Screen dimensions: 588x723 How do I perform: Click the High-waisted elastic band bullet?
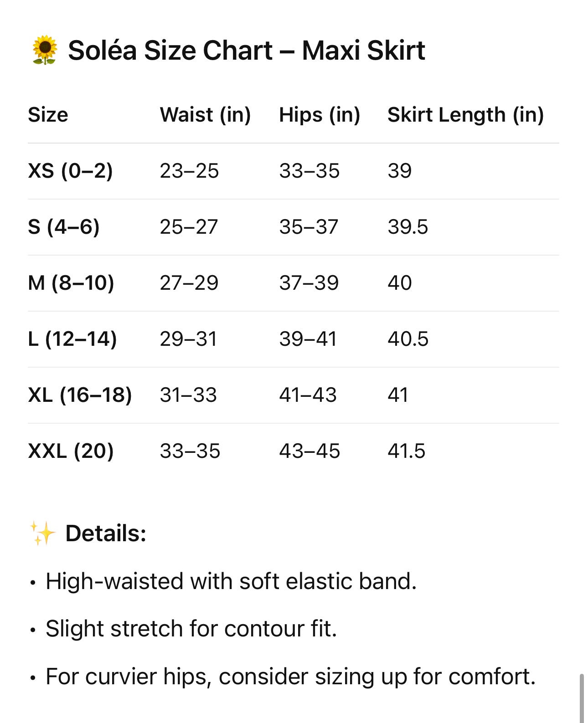coord(231,582)
